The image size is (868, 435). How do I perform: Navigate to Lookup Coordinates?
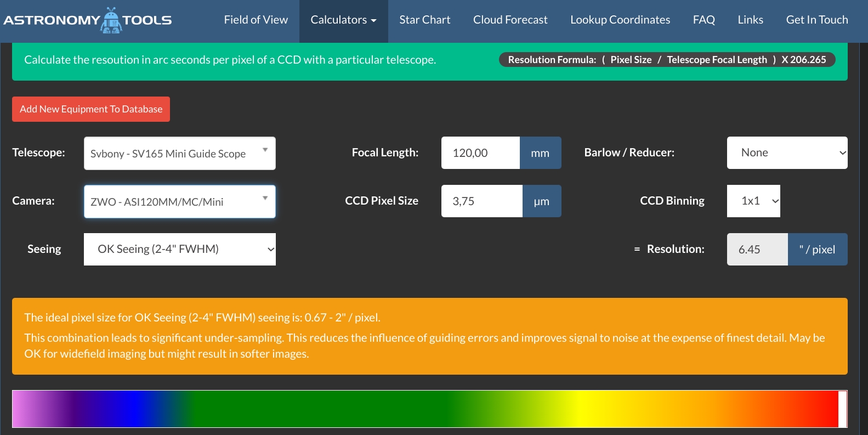tap(620, 20)
